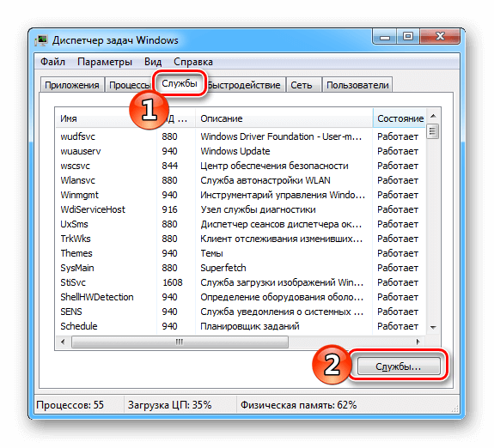
Task: Click the Task Manager title bar icon
Action: 41,40
